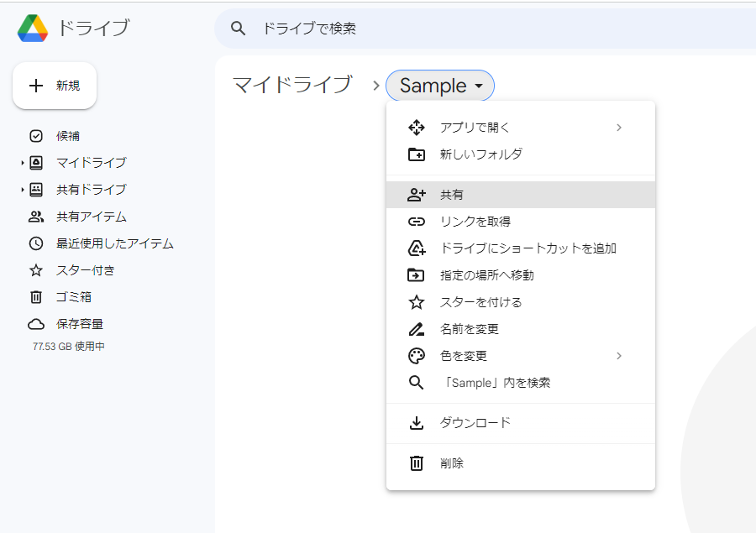Click the star icon beside スター付き
The height and width of the screenshot is (533, 756).
tap(34, 269)
